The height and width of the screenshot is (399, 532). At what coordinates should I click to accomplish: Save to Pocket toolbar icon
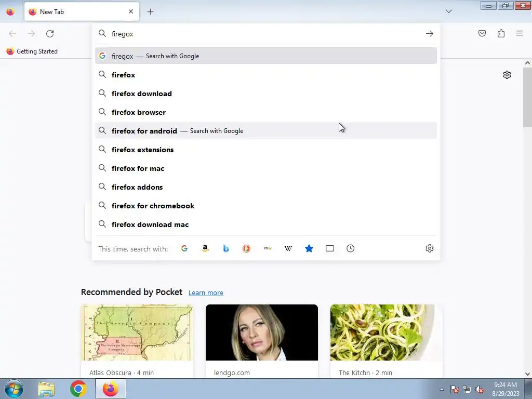click(482, 33)
